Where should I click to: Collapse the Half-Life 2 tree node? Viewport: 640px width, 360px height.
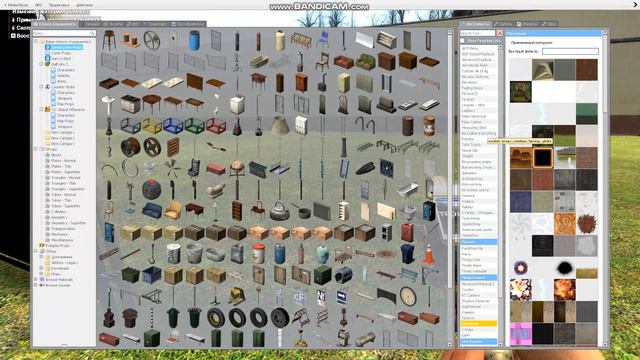pyautogui.click(x=41, y=64)
